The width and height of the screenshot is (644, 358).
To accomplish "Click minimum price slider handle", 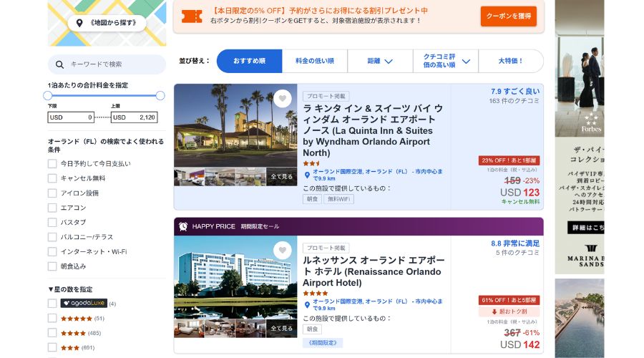I will (x=48, y=96).
